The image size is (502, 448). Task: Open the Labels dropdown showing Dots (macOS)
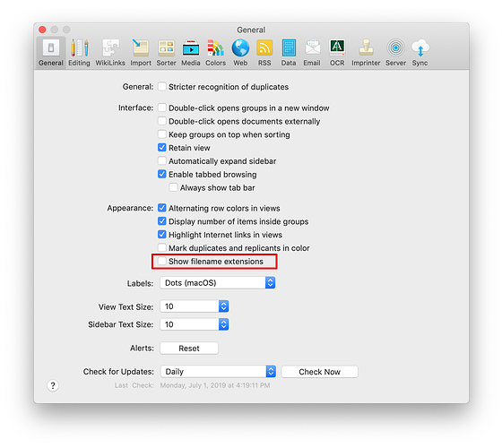[x=217, y=283]
